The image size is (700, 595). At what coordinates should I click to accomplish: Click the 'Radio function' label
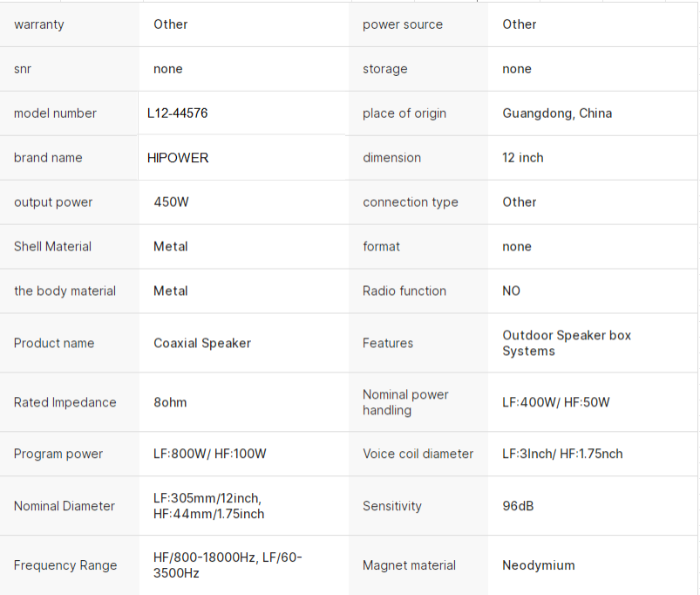tap(404, 291)
